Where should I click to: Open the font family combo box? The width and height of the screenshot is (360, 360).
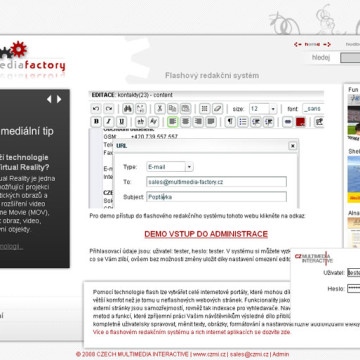pos(313,109)
